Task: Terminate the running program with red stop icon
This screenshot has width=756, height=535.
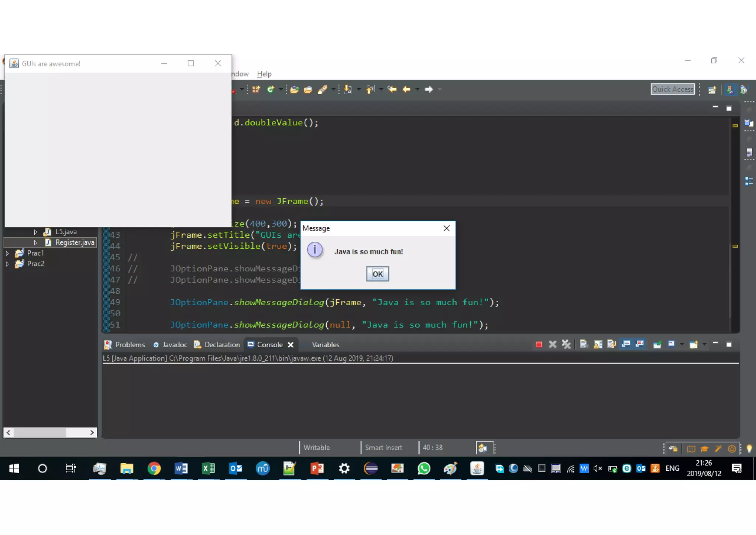Action: (539, 344)
